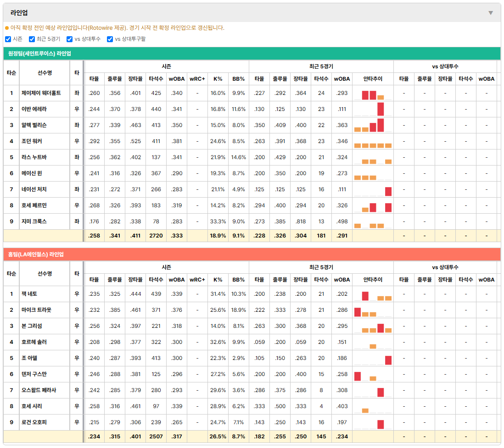Click 잭 네토 hit trend chart
Screen dimensions: 504x448
point(373,294)
